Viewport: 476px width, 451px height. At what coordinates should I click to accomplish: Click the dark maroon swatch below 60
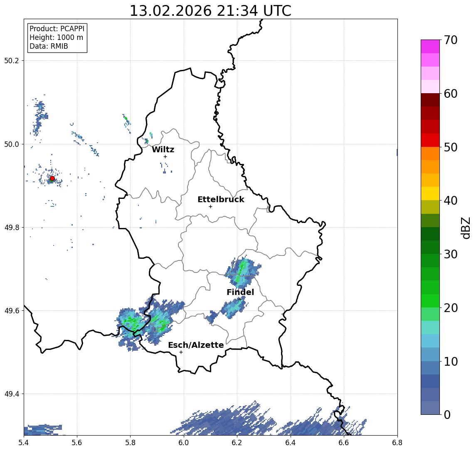(x=430, y=100)
